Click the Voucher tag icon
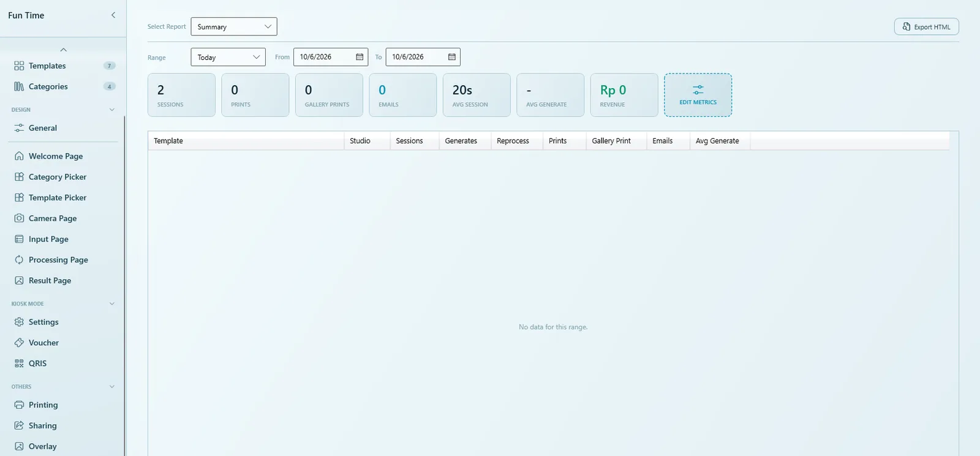 pyautogui.click(x=19, y=343)
